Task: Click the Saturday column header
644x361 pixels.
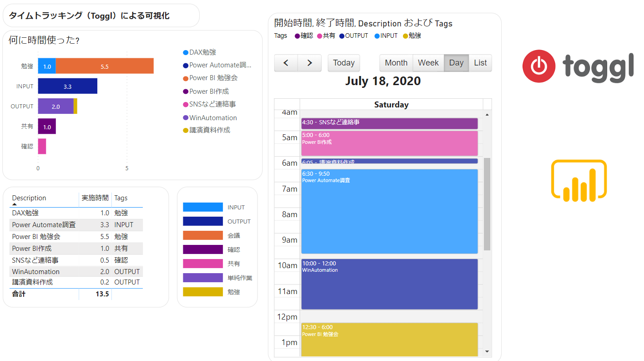Action: [391, 105]
